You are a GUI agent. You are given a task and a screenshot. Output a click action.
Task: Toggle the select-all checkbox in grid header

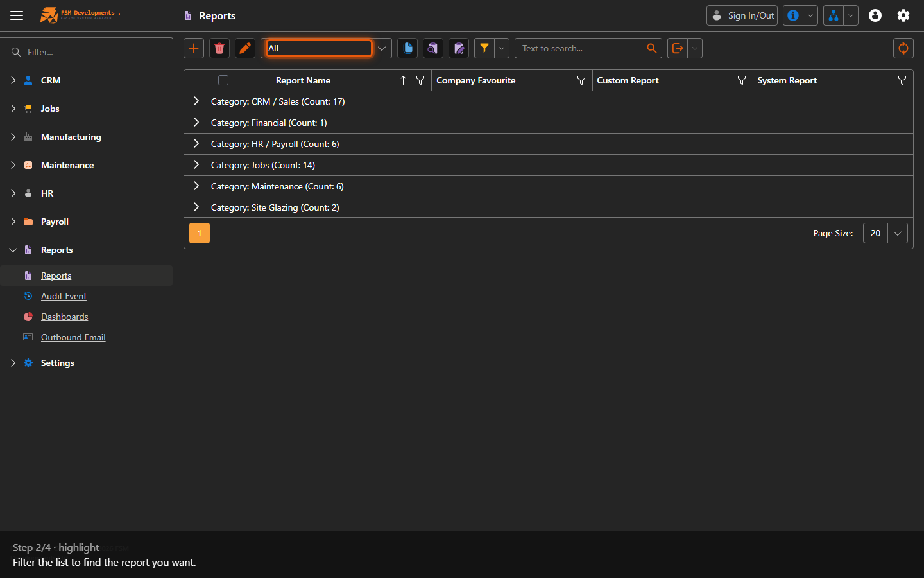pyautogui.click(x=223, y=80)
